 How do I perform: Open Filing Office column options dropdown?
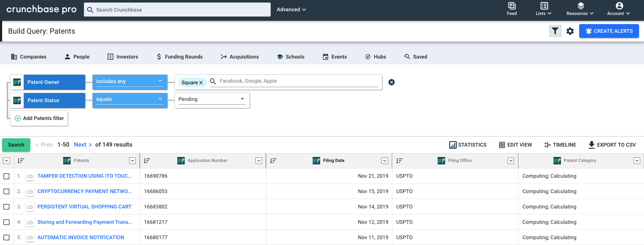pos(511,161)
